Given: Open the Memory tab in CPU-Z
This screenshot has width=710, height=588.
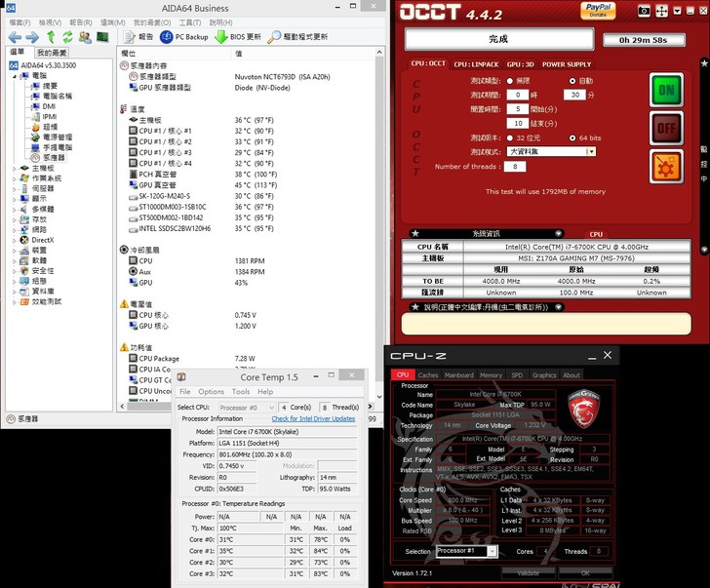Looking at the screenshot, I should coord(491,374).
